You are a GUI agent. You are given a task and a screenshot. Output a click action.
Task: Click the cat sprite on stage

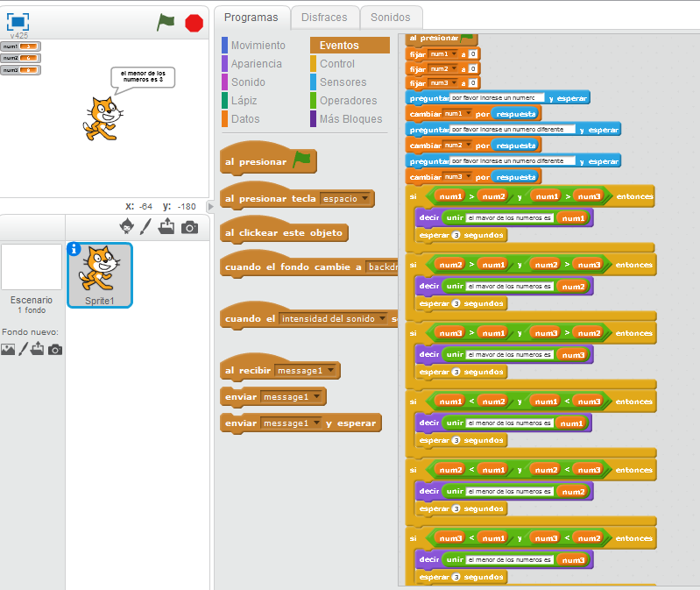(103, 118)
